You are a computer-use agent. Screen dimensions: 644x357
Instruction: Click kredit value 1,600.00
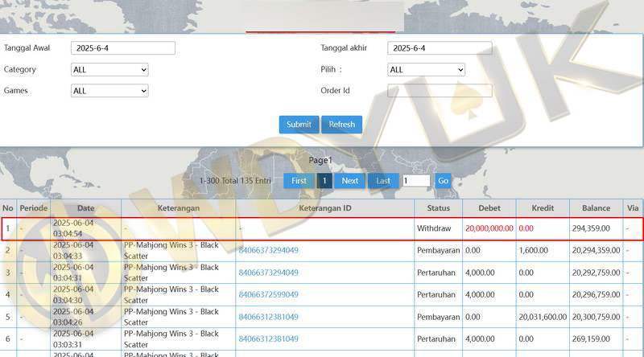[534, 250]
